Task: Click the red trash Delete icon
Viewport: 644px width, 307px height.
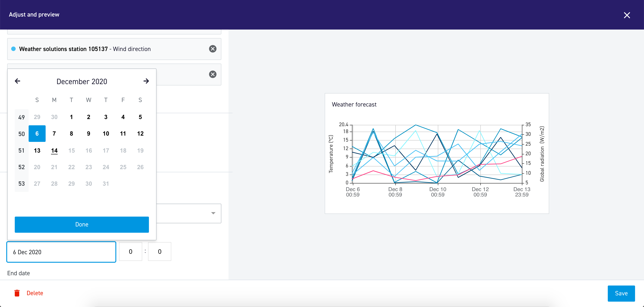Action: (x=17, y=293)
